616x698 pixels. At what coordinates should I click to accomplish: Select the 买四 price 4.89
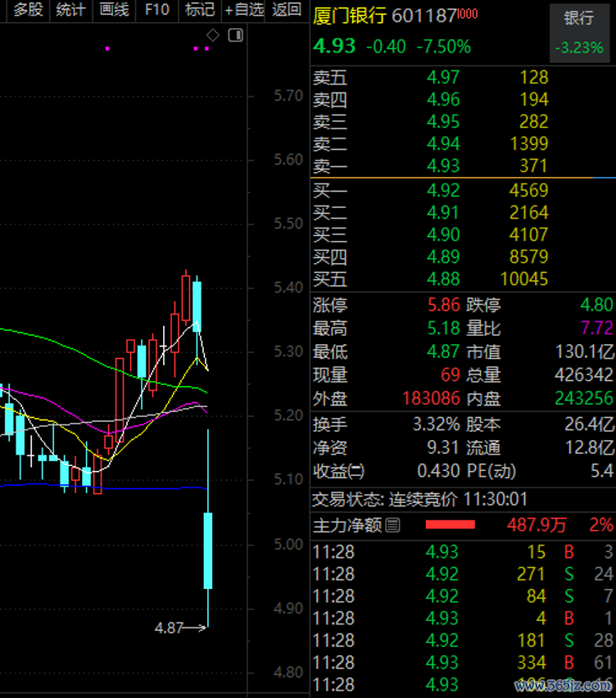(x=443, y=257)
